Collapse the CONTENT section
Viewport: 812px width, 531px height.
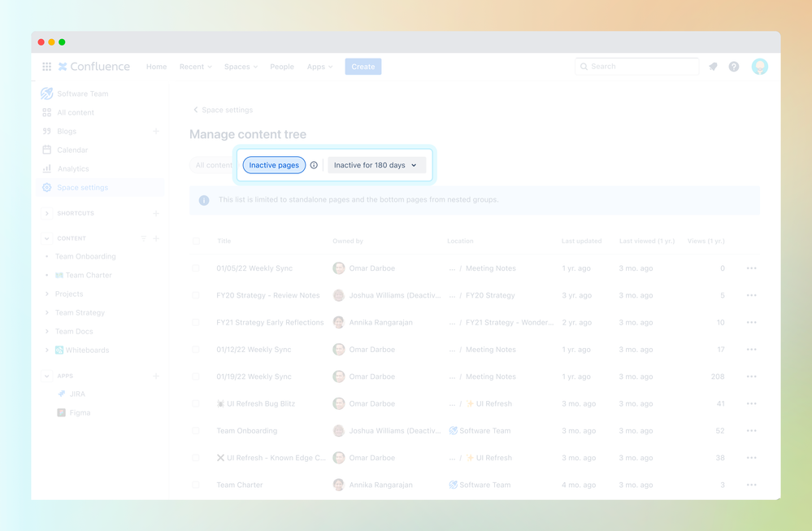point(46,238)
